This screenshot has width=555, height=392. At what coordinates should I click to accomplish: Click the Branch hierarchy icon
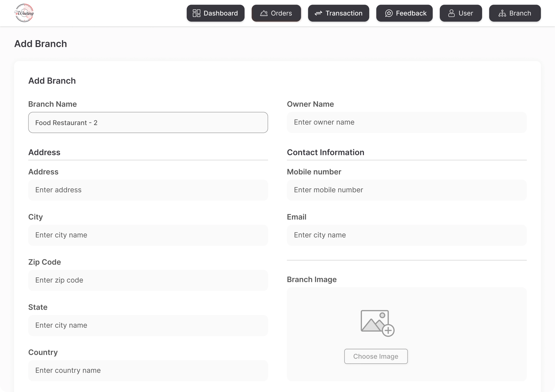point(502,13)
